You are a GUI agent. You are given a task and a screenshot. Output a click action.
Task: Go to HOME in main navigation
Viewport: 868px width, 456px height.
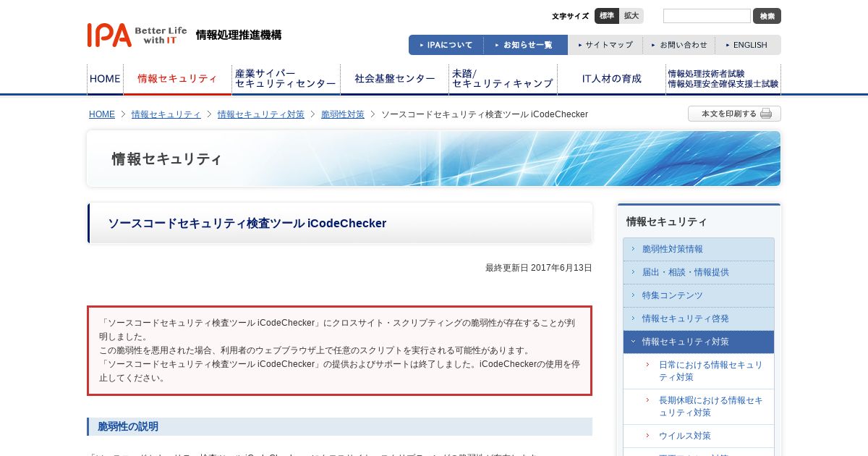coord(105,79)
